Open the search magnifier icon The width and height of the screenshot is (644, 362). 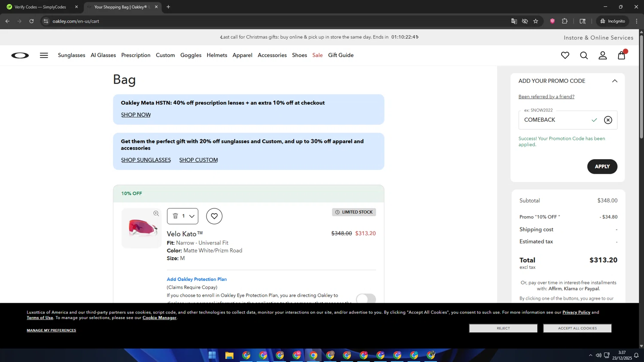click(x=584, y=55)
